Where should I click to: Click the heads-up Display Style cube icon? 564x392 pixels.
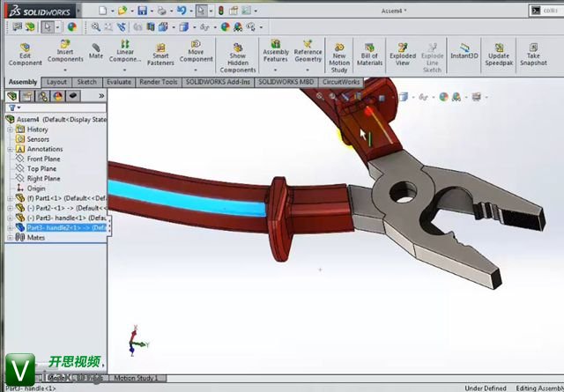404,97
